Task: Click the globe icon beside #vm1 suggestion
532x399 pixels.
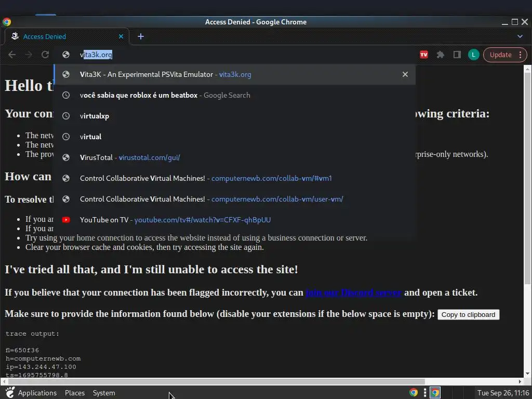Action: point(66,178)
